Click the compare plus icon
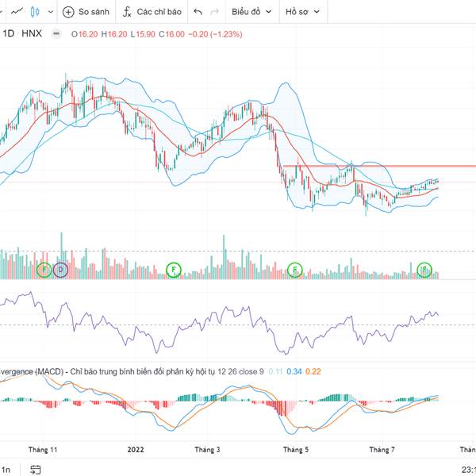This screenshot has height=476, width=476. point(68,12)
